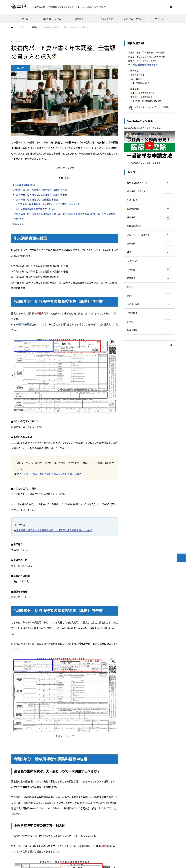Viewport: 186px width, 868px height.
Task: Click the sidebar search box magnifier icon
Action: 171,345
